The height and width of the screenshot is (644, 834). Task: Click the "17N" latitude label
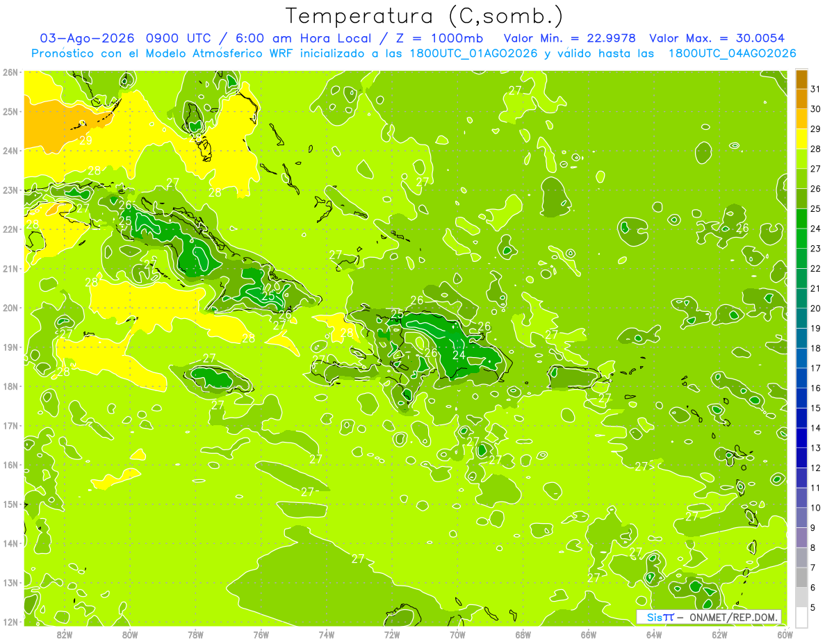[10, 425]
